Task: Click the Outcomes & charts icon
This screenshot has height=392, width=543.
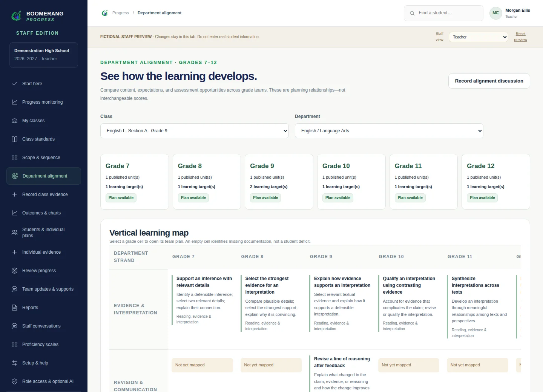Action: tap(14, 213)
